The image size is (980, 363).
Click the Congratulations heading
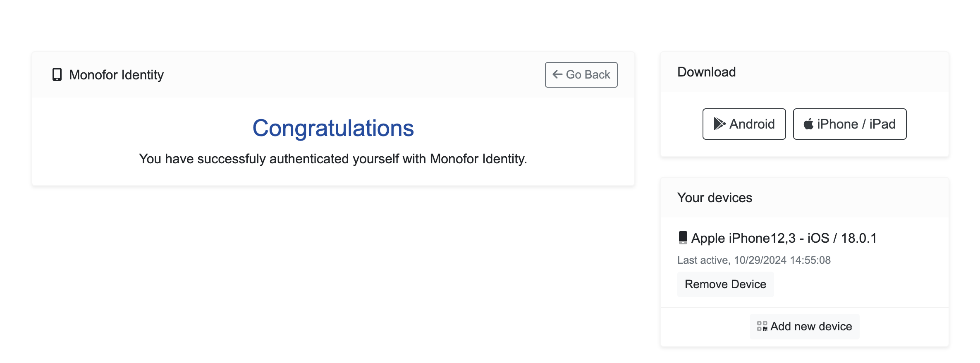click(334, 128)
